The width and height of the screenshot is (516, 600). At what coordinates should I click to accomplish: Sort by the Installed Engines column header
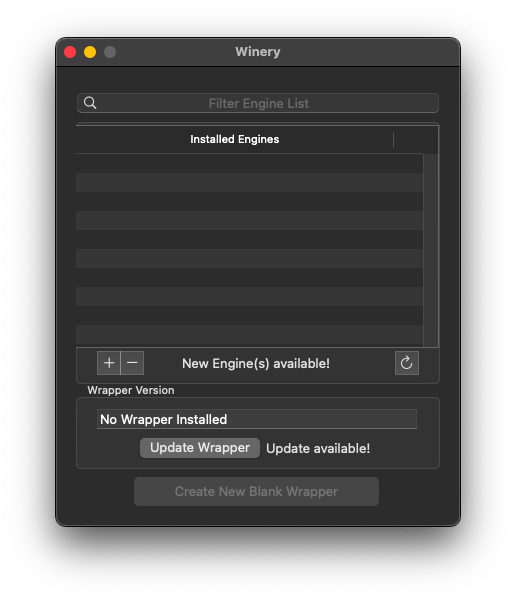pyautogui.click(x=235, y=139)
